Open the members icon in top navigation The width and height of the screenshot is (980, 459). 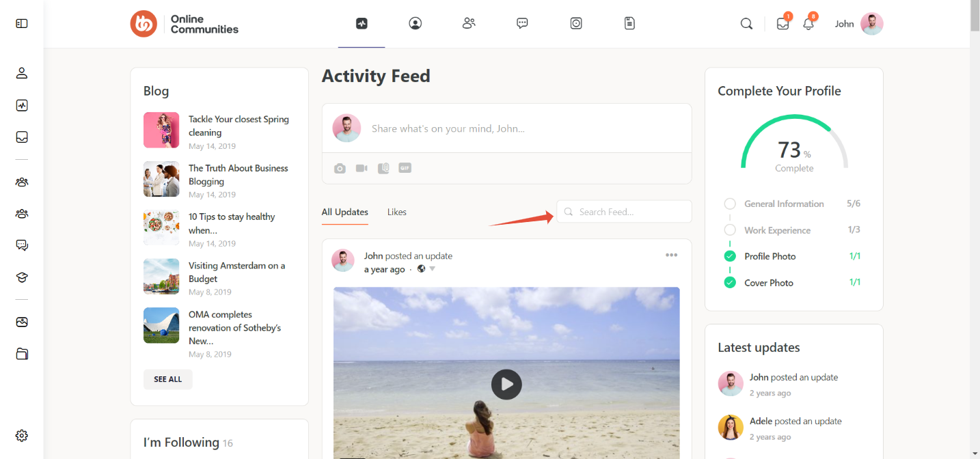pyautogui.click(x=469, y=23)
